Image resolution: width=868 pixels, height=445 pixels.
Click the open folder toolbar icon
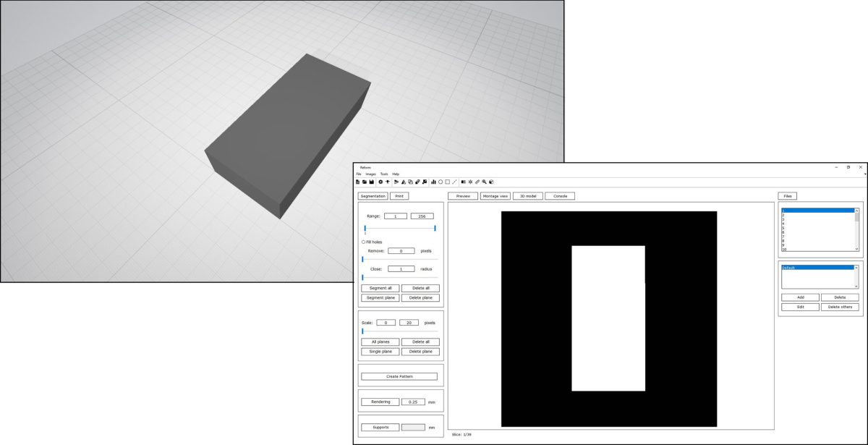(x=364, y=182)
